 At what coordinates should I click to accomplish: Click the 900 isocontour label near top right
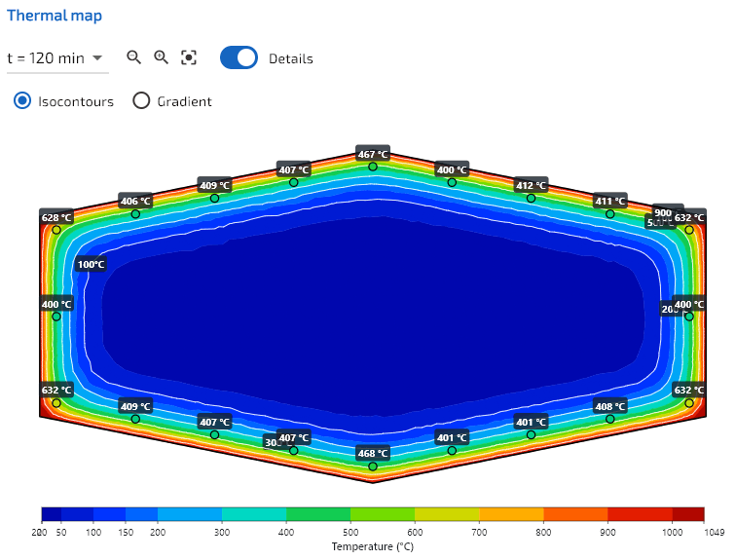tap(663, 212)
